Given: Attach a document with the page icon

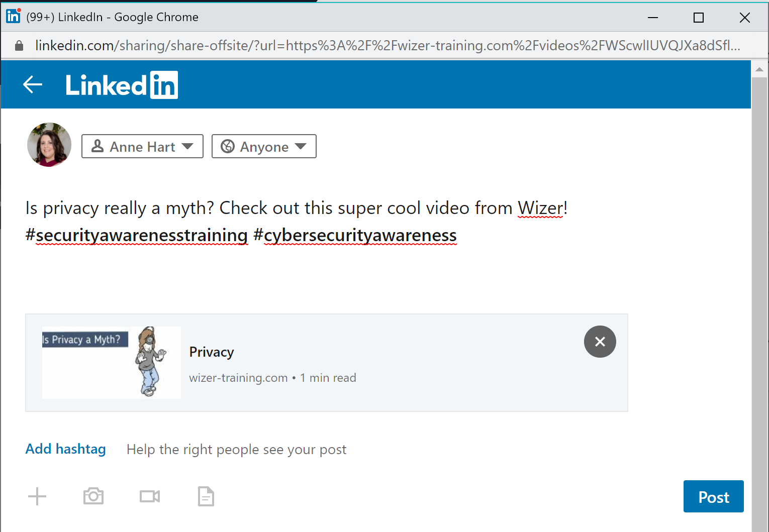Looking at the screenshot, I should pos(206,496).
